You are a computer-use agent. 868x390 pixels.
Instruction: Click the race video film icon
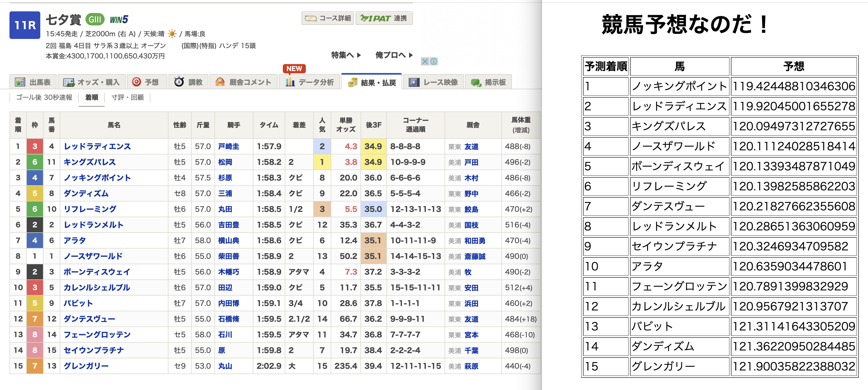pos(414,82)
